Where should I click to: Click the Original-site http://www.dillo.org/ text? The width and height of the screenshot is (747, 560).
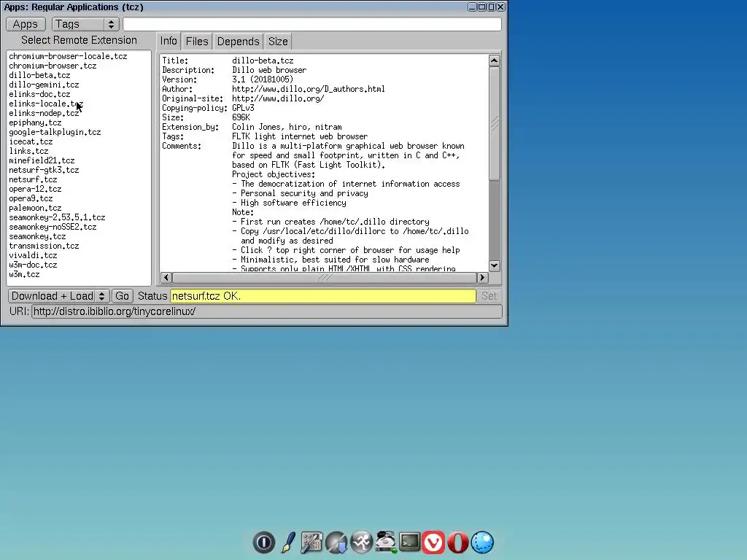coord(278,98)
